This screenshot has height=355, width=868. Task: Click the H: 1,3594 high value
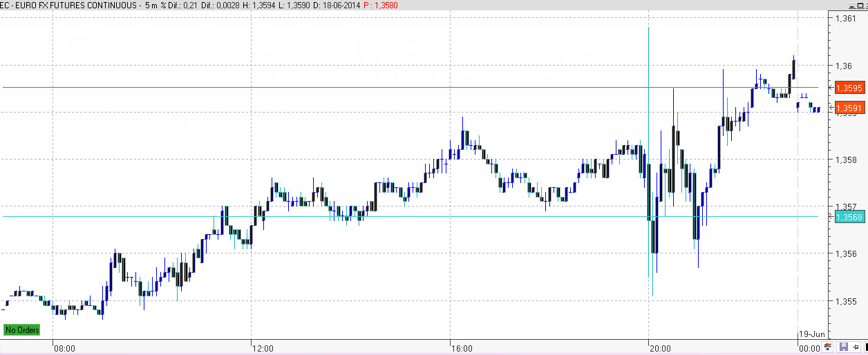pyautogui.click(x=258, y=6)
